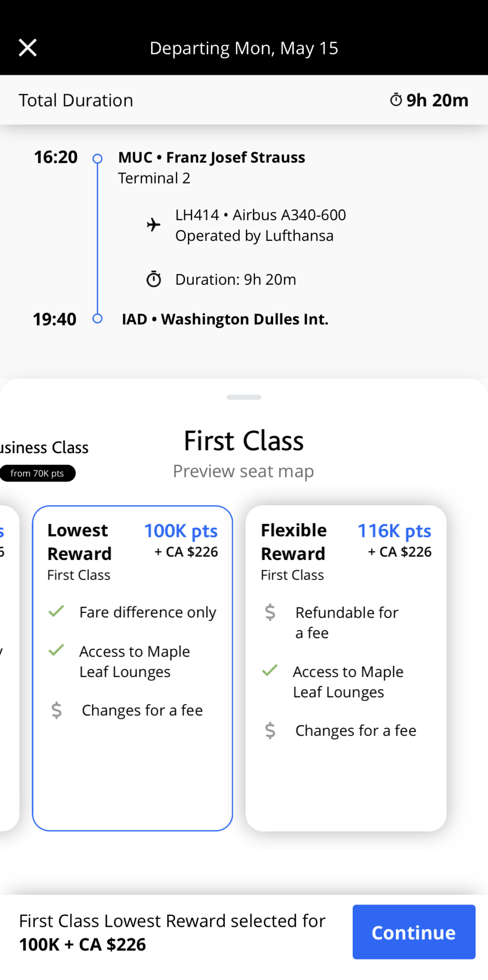This screenshot has width=488, height=980.
Task: Click the IAD arrival circle on flight timeline
Action: [x=98, y=319]
